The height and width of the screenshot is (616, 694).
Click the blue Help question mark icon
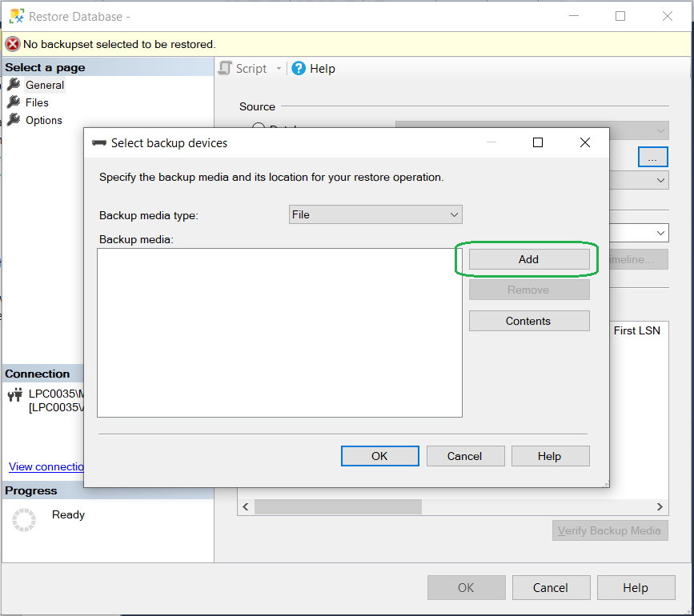[299, 69]
